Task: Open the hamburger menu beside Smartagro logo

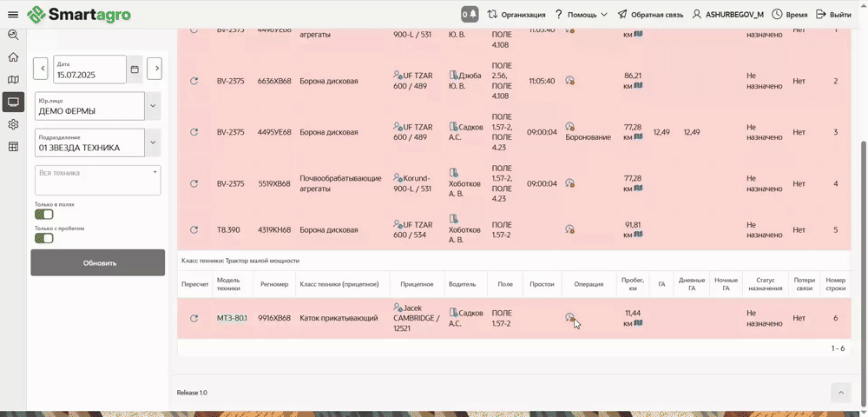Action: coord(13,15)
